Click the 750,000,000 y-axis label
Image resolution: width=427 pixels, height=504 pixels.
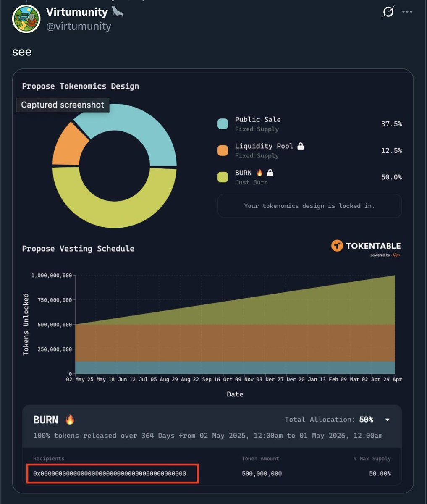click(x=55, y=300)
